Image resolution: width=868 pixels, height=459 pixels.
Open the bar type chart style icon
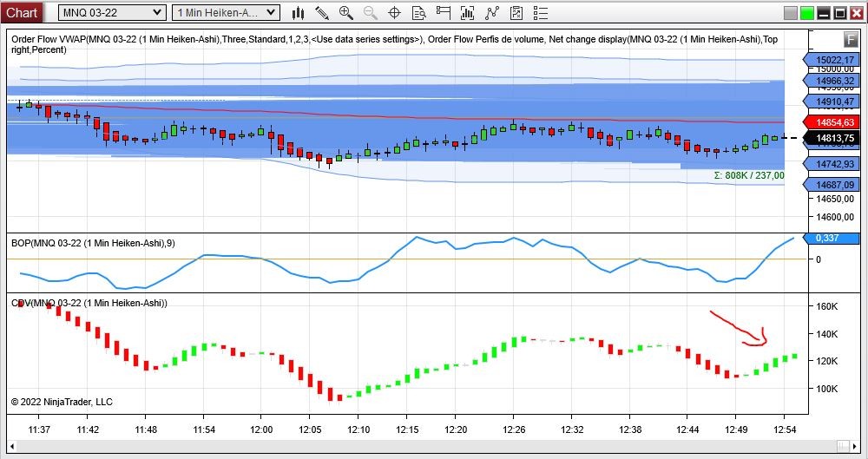299,13
